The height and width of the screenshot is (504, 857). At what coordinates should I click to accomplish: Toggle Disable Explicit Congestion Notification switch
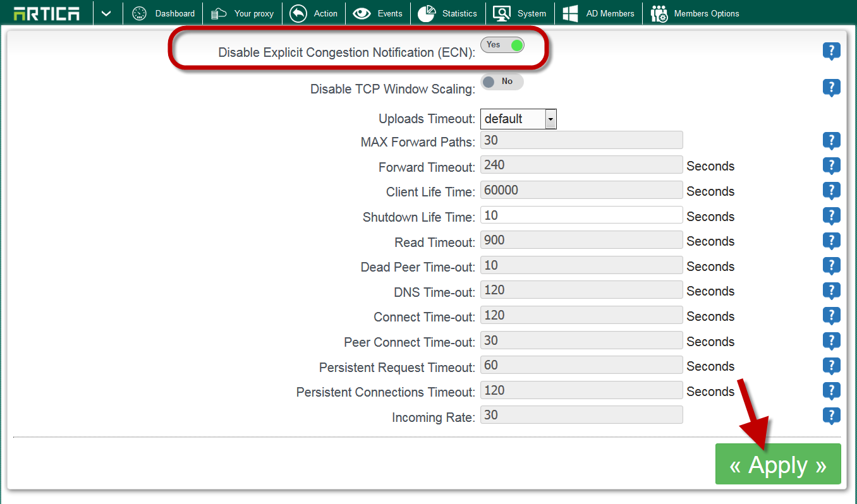click(x=502, y=45)
